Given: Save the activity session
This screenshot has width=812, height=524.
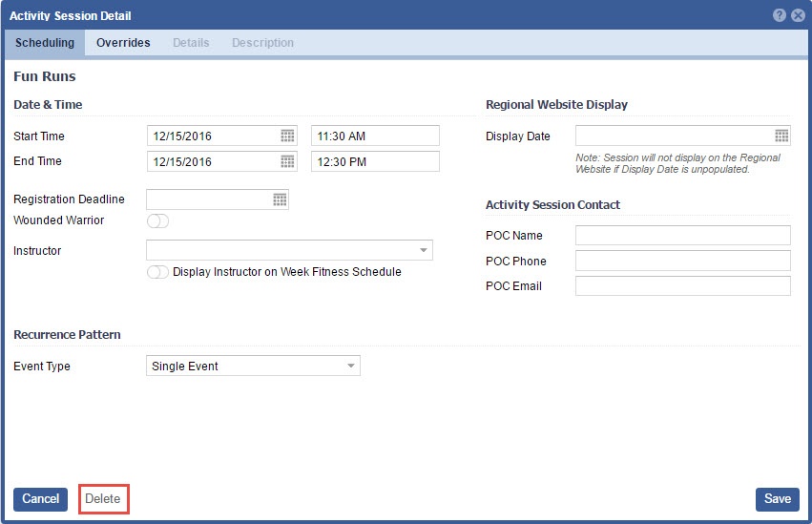Looking at the screenshot, I should click(x=777, y=499).
